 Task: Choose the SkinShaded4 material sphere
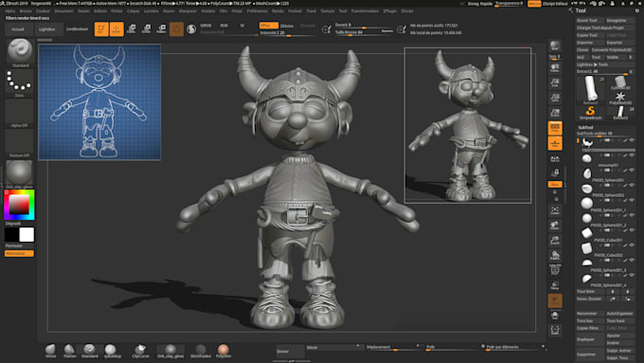tap(201, 351)
